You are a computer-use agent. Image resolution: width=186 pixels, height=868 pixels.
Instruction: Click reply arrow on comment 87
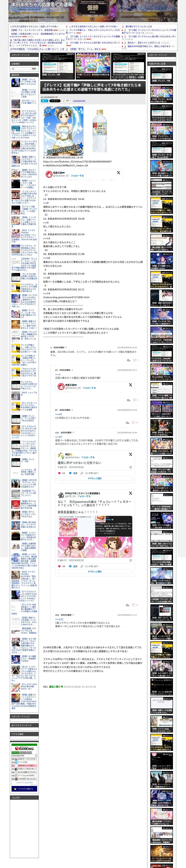(127, 423)
